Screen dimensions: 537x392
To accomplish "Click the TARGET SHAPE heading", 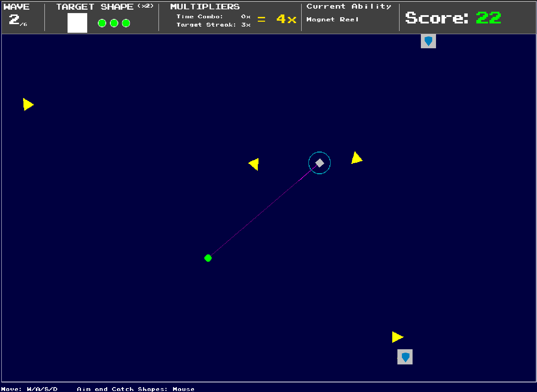I will tap(95, 7).
